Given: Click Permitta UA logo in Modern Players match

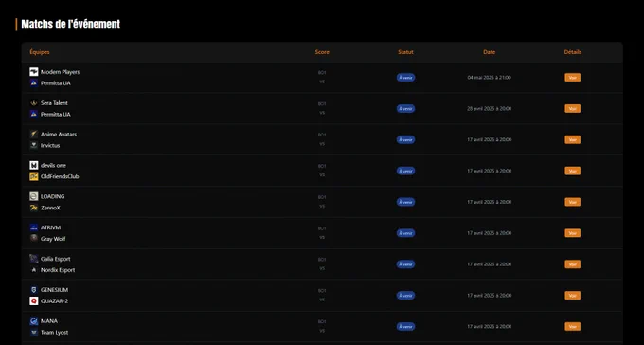Looking at the screenshot, I should 34,83.
